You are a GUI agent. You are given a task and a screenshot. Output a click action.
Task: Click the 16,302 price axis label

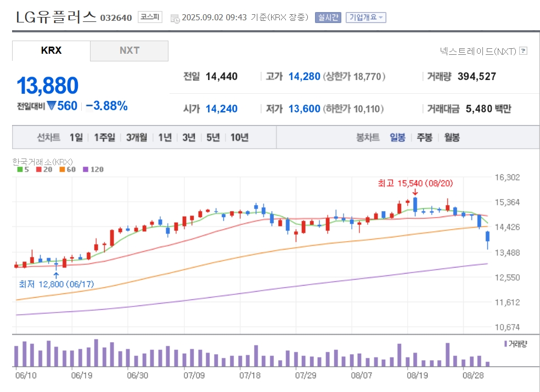point(507,177)
